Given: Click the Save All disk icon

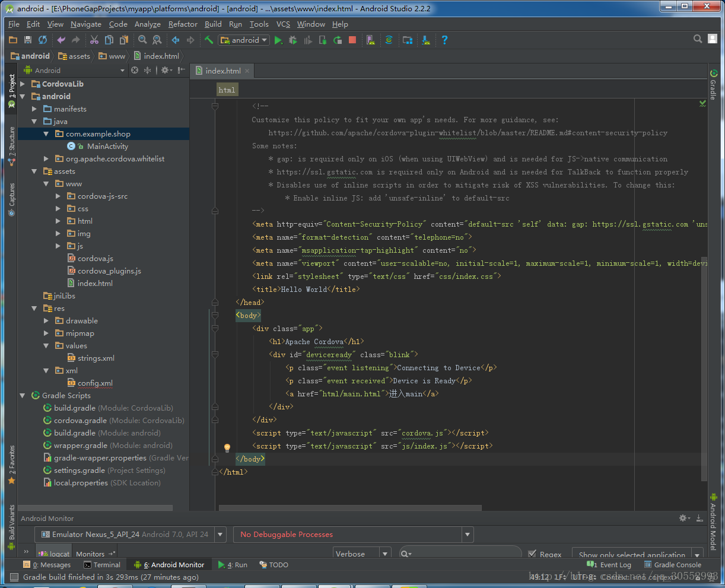Looking at the screenshot, I should pos(28,40).
